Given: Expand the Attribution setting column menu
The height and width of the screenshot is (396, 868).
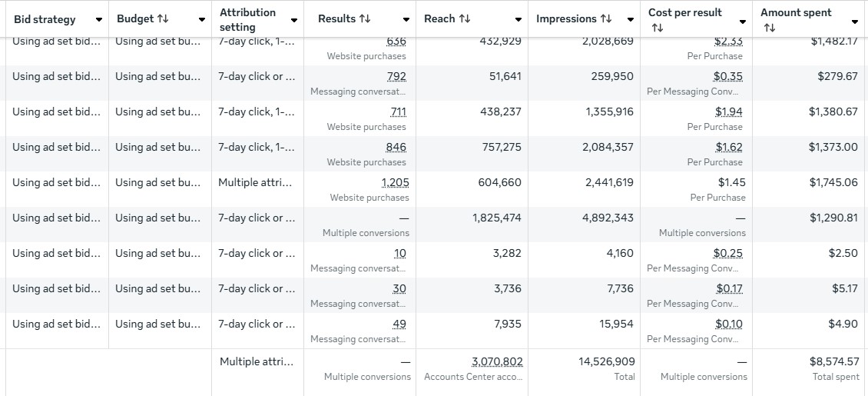Looking at the screenshot, I should 294,20.
